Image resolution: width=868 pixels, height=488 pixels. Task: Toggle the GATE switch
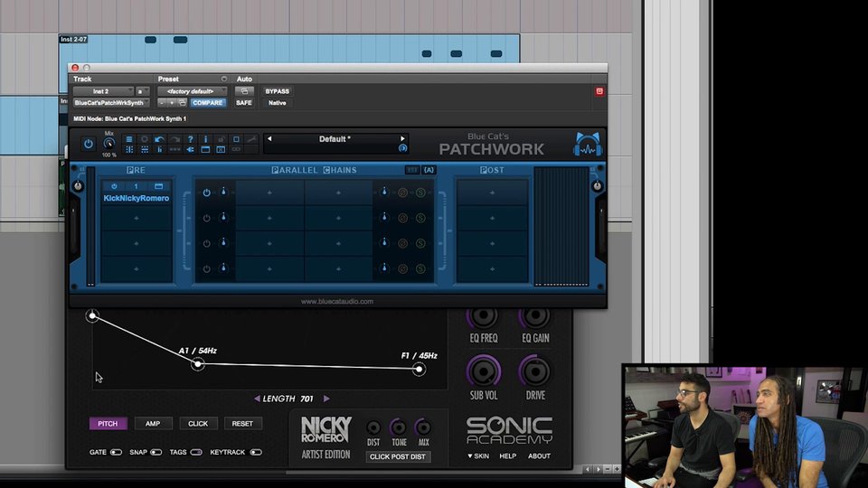tap(116, 452)
